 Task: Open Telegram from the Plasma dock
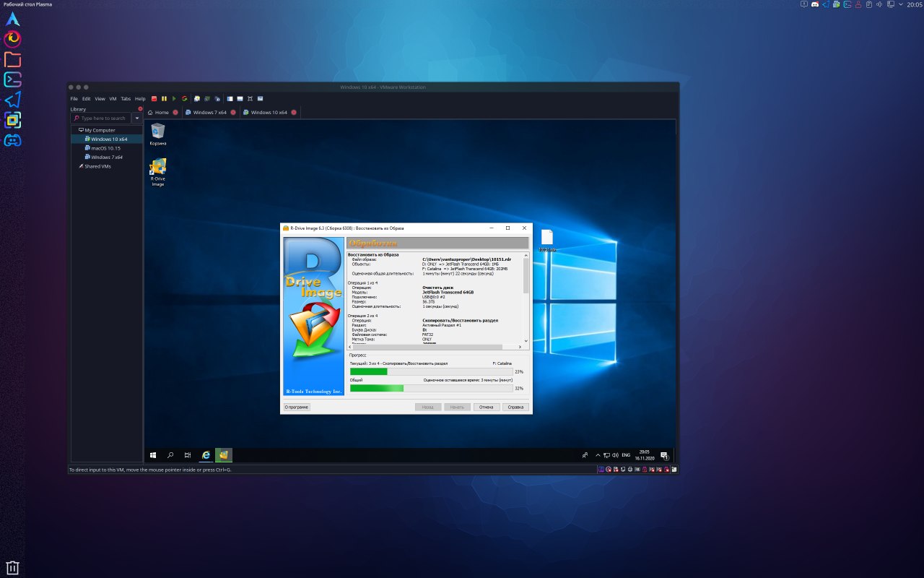click(12, 100)
